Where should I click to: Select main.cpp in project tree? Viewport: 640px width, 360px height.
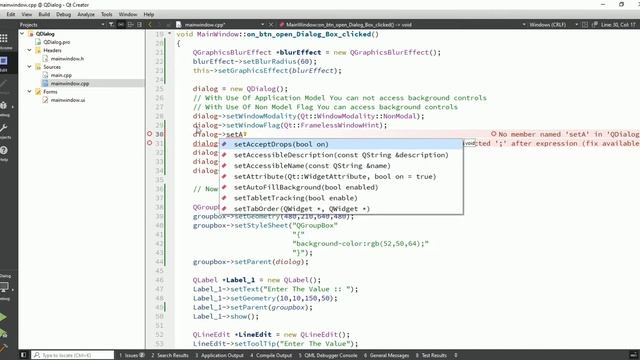coord(61,75)
